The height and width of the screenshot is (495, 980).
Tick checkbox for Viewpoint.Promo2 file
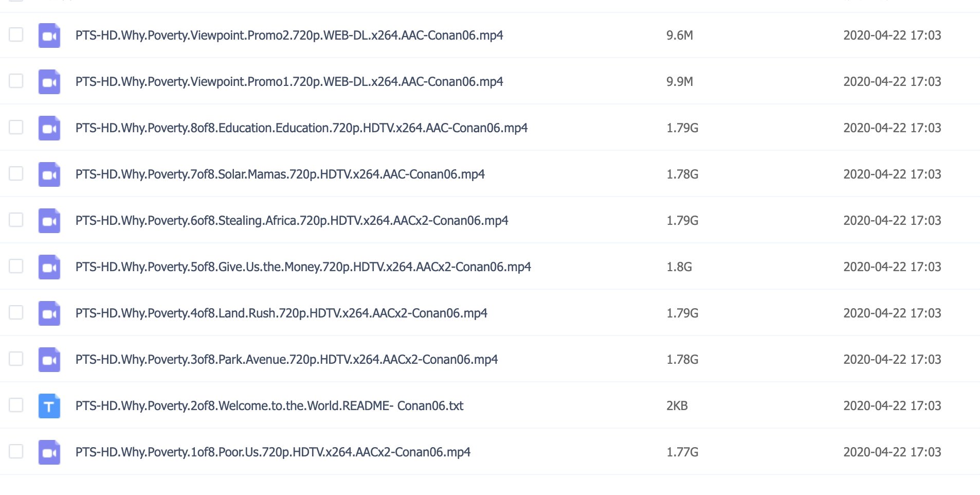(16, 34)
